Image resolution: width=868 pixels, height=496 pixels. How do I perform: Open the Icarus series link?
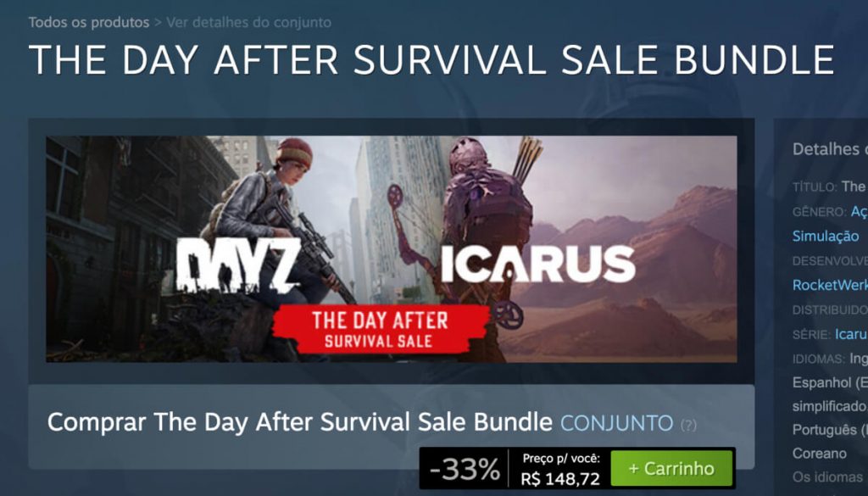coord(851,334)
